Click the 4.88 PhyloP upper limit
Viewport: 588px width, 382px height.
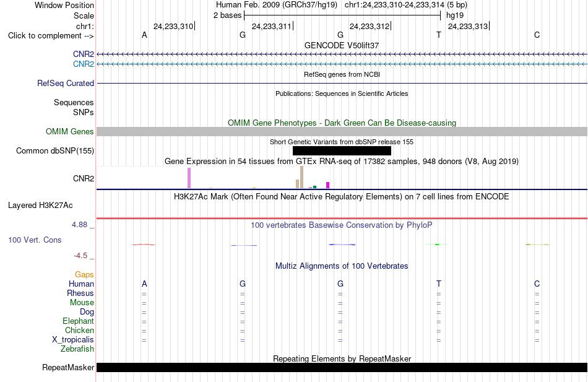click(79, 224)
